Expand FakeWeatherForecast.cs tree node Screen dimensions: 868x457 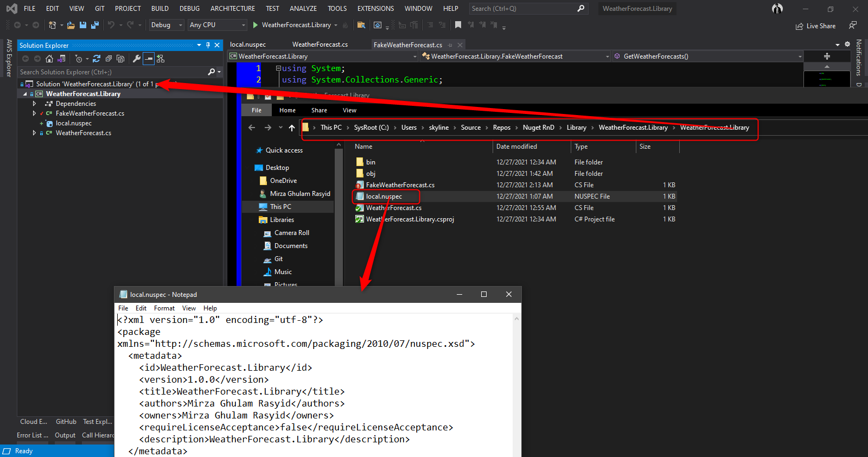(34, 113)
